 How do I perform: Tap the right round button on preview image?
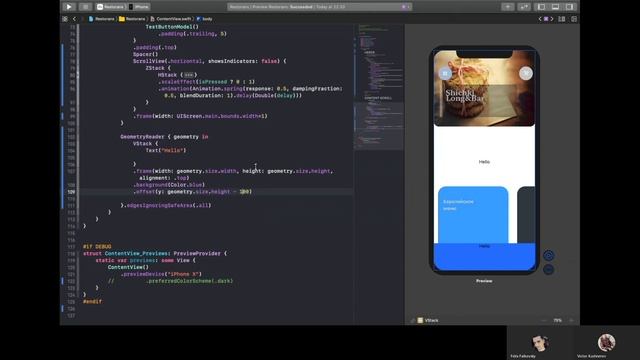point(526,73)
